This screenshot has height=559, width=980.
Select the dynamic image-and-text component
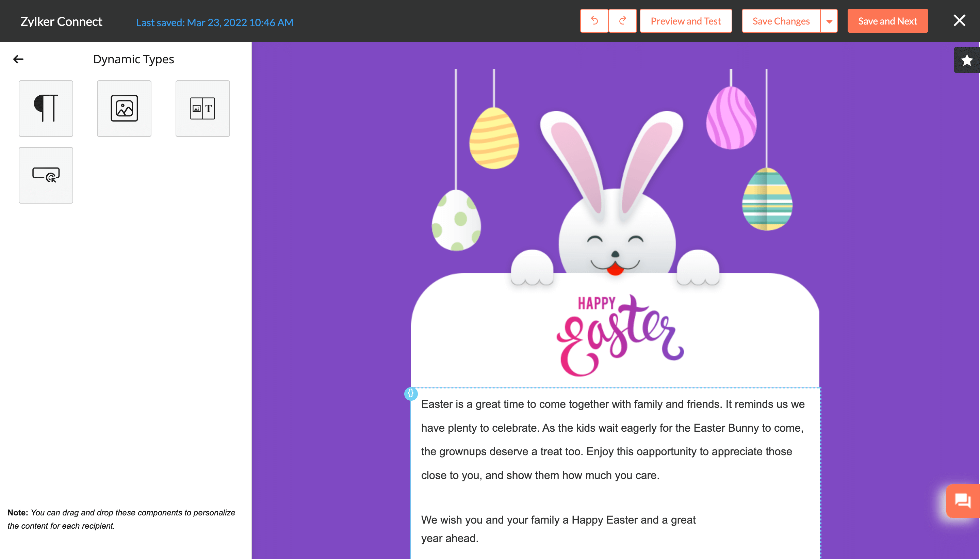pos(202,108)
